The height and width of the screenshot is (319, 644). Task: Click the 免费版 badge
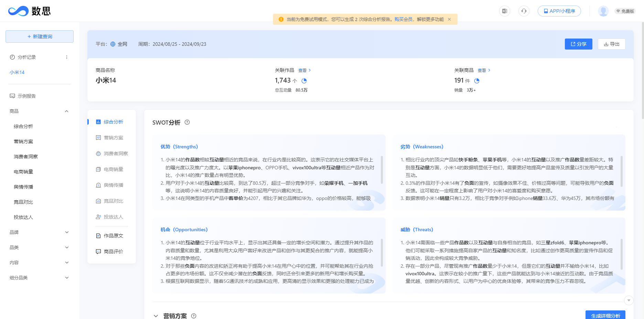tap(625, 11)
